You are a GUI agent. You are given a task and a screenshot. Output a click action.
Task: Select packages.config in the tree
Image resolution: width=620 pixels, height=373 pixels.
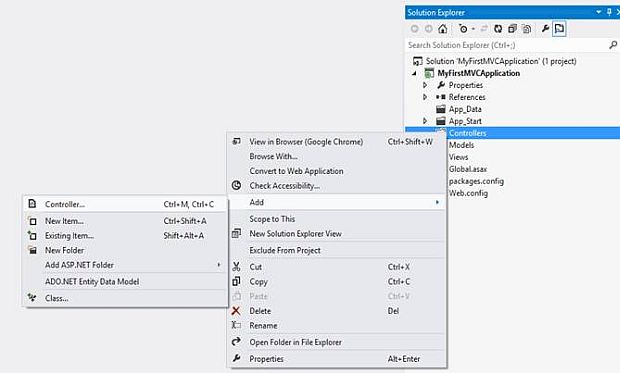click(476, 181)
